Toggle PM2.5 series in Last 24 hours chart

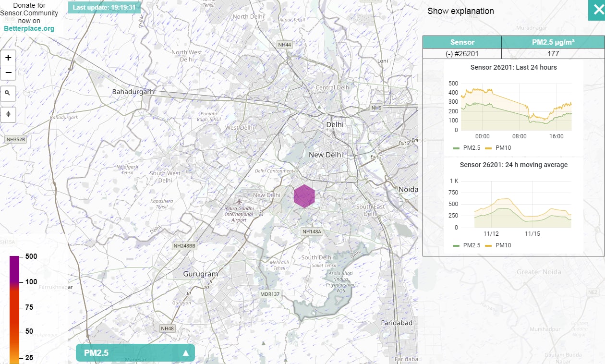(466, 148)
